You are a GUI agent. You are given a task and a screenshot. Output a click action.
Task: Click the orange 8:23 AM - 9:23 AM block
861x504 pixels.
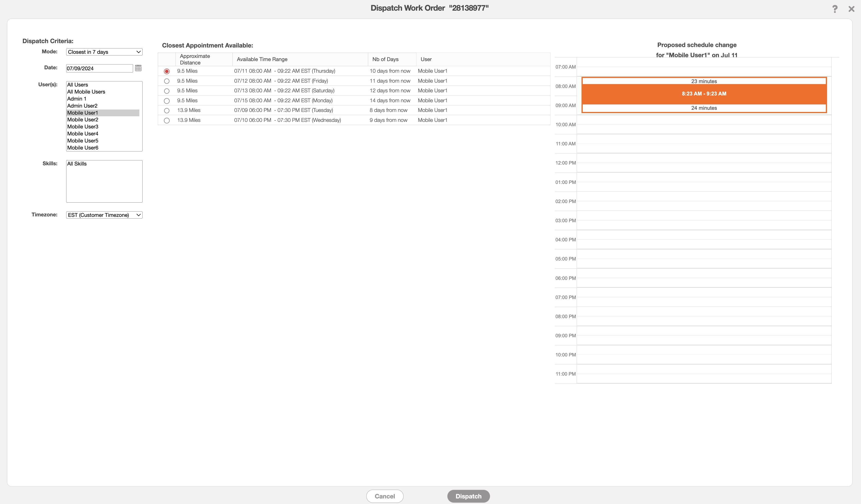tap(704, 94)
